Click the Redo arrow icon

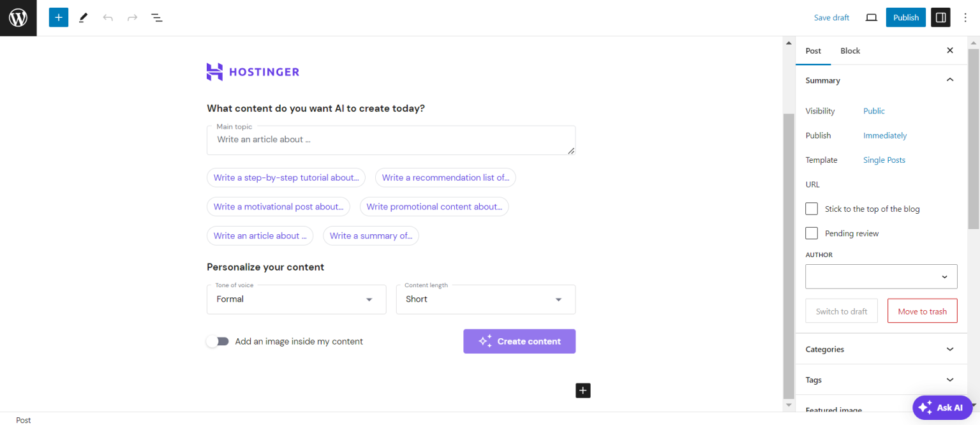(x=132, y=17)
